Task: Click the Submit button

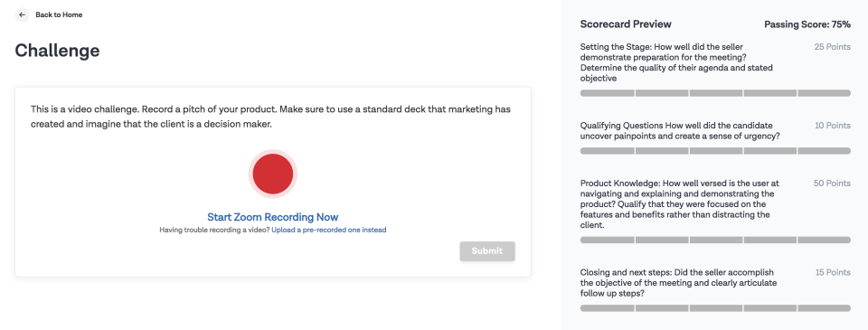Action: click(x=487, y=251)
